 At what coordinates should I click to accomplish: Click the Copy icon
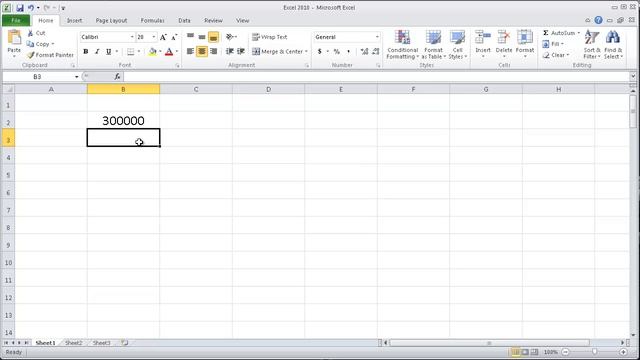pos(30,44)
